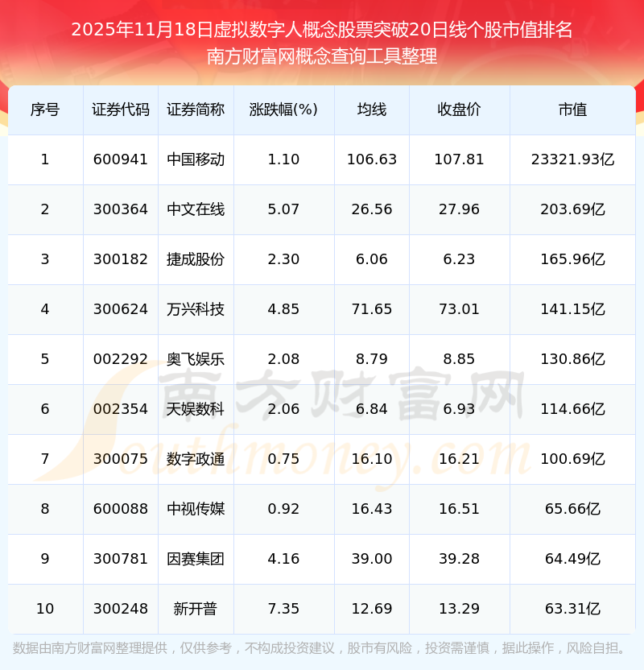This screenshot has width=644, height=670.
Task: Click moving average 39.00
Action: [372, 559]
